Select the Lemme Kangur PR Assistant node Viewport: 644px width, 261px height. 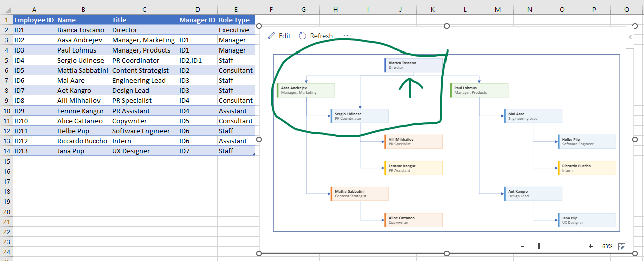[x=414, y=168]
